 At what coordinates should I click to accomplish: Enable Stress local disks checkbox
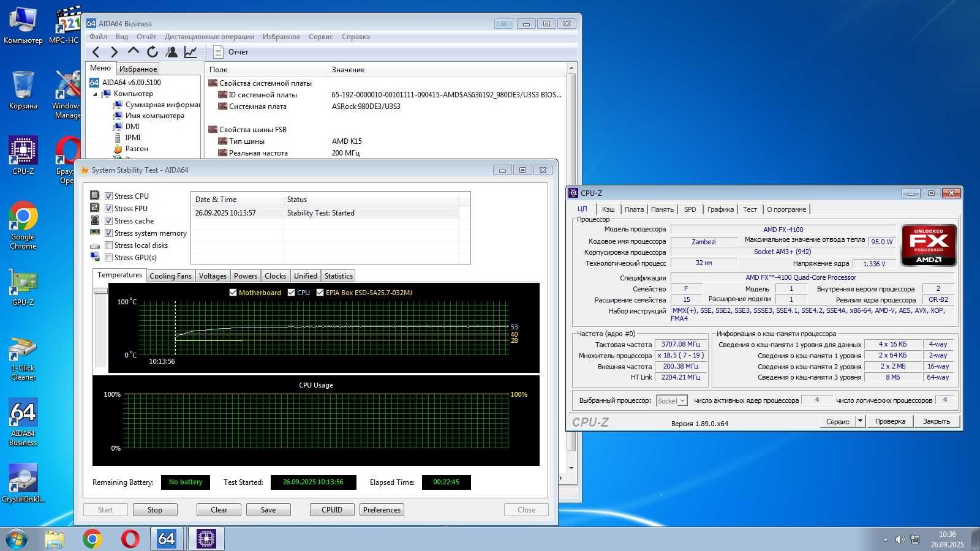(108, 246)
